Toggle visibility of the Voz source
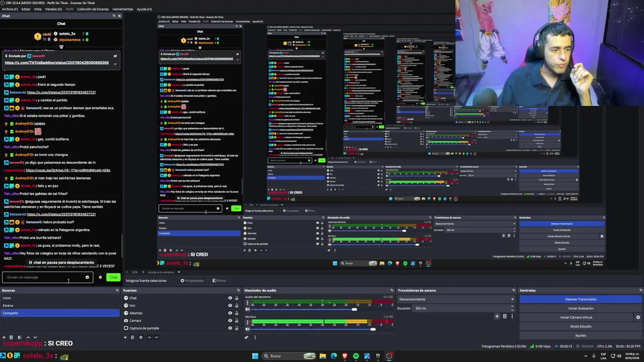The width and height of the screenshot is (644, 362). pyautogui.click(x=230, y=305)
